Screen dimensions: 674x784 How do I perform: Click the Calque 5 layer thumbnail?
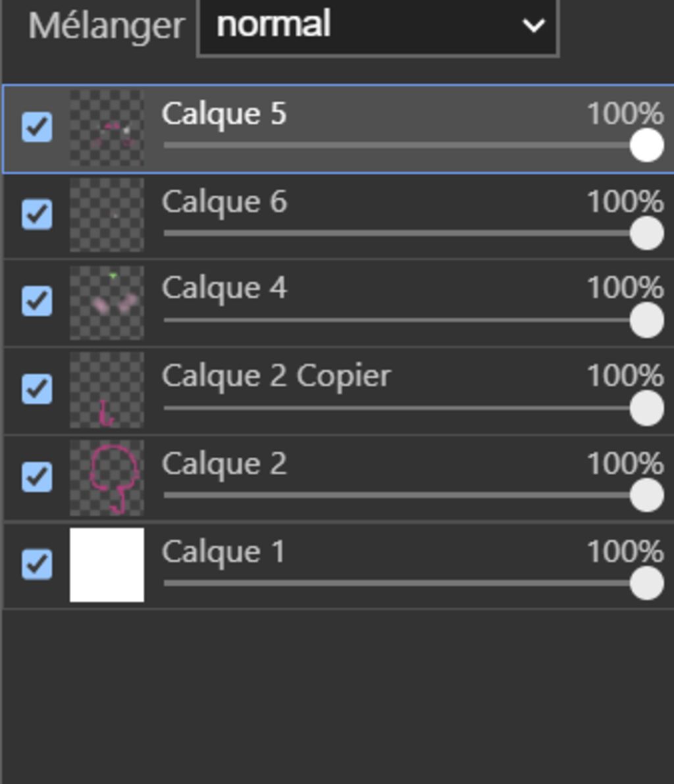click(x=107, y=128)
